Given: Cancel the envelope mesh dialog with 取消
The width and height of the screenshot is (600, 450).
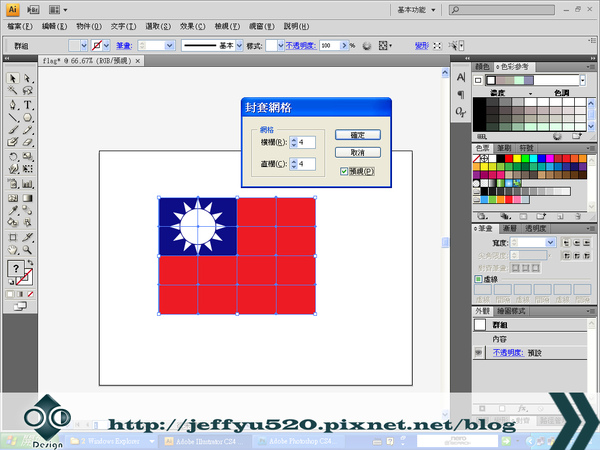Looking at the screenshot, I should (x=358, y=152).
